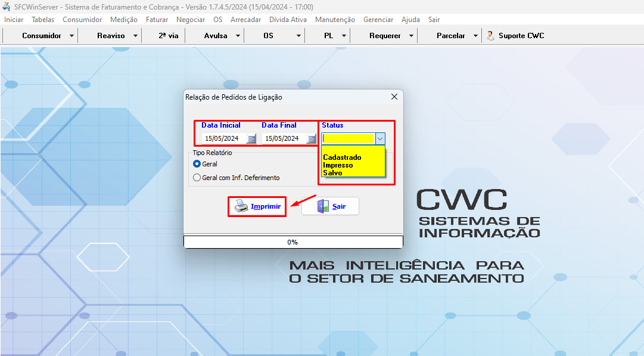
Task: Open Data Final calendar picker icon
Action: 312,139
